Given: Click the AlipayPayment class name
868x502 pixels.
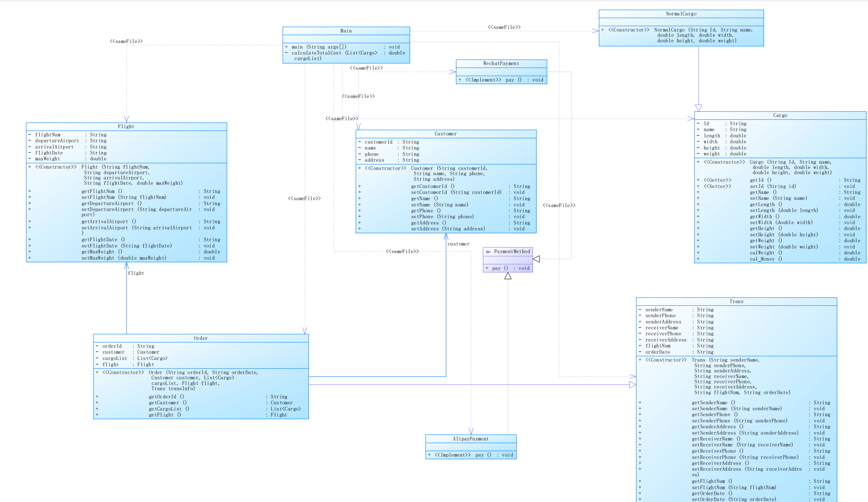Looking at the screenshot, I should click(x=471, y=439).
